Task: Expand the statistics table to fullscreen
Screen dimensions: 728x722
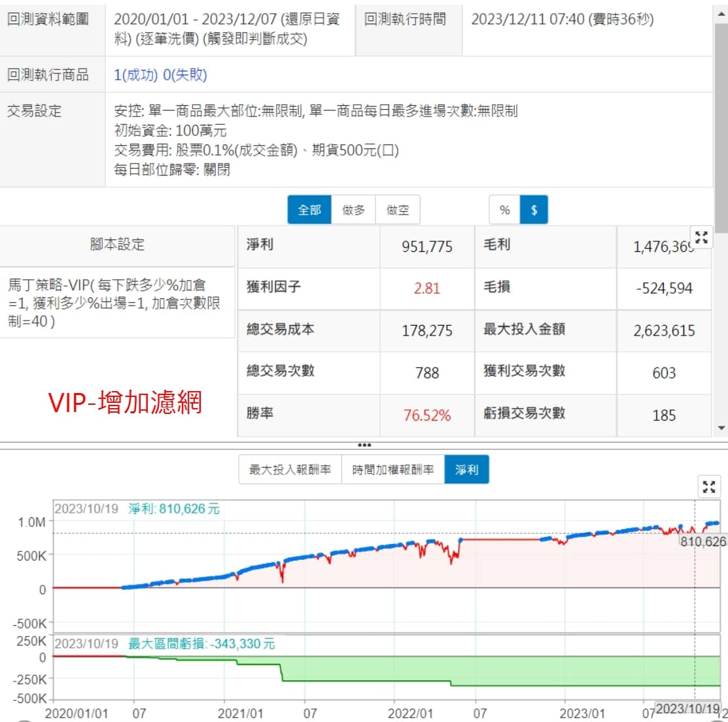Action: (701, 237)
